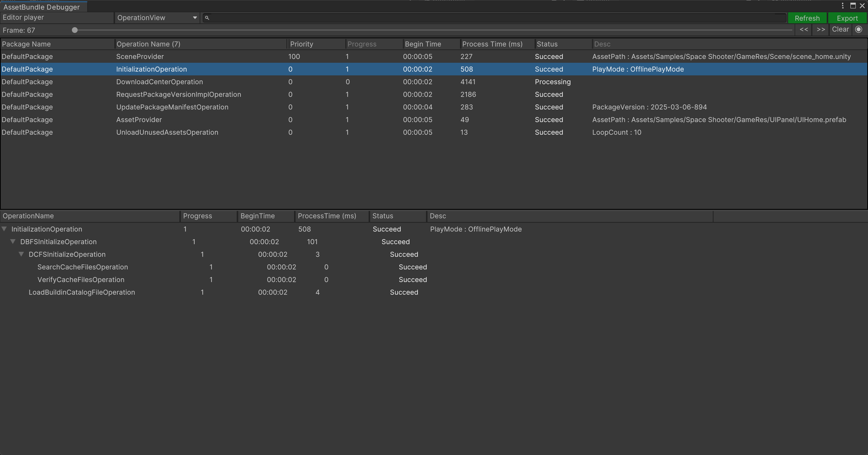868x455 pixels.
Task: Focus the search input field
Action: click(494, 18)
